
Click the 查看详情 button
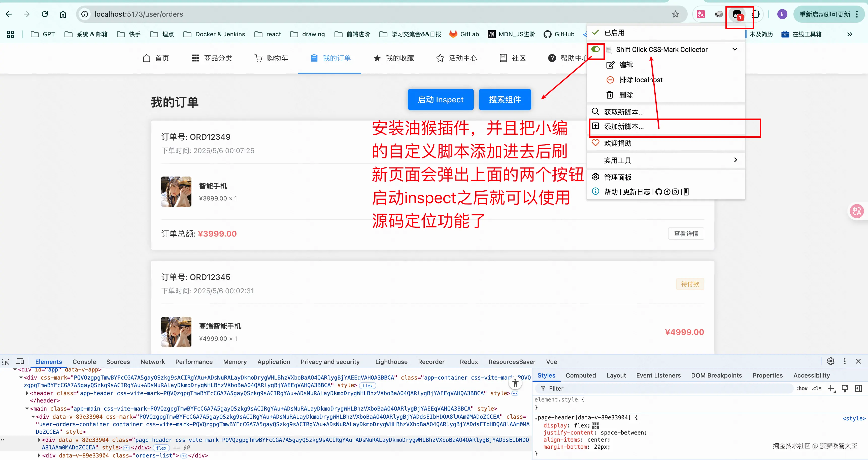point(686,234)
